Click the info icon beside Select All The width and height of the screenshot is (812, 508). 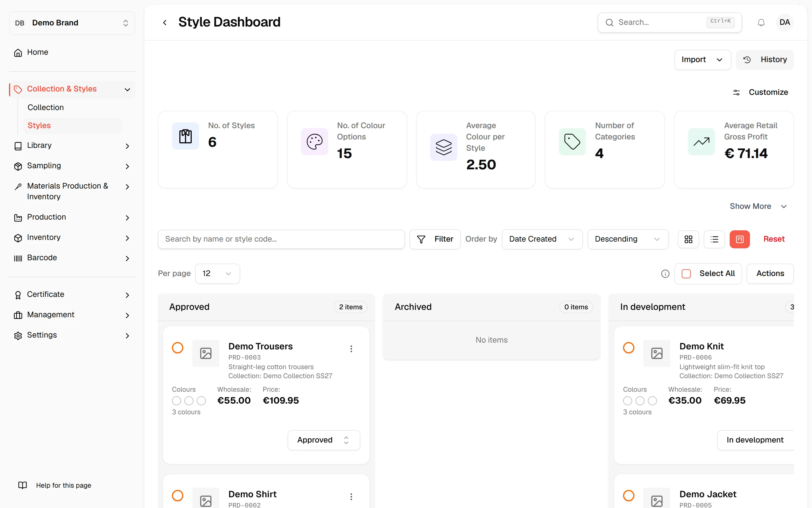[665, 274]
